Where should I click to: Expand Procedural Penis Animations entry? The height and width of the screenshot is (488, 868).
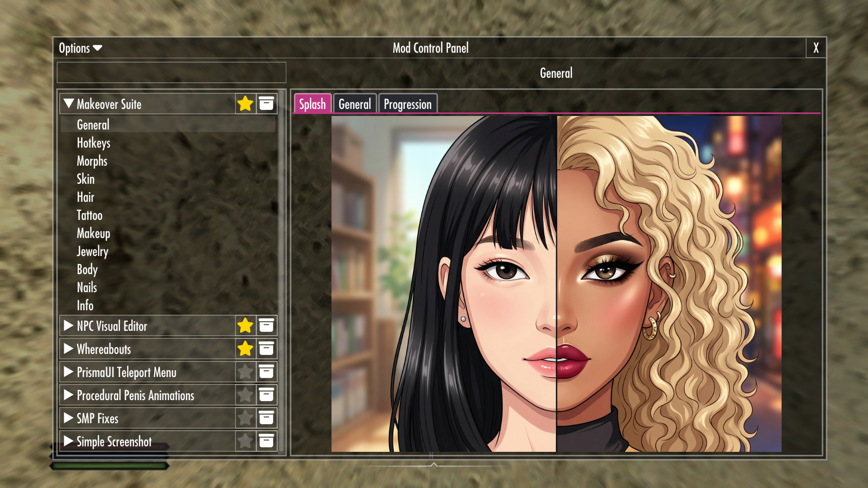tap(69, 395)
